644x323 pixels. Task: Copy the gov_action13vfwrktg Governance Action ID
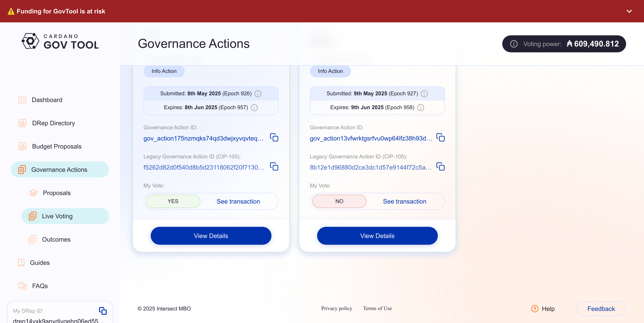(440, 138)
